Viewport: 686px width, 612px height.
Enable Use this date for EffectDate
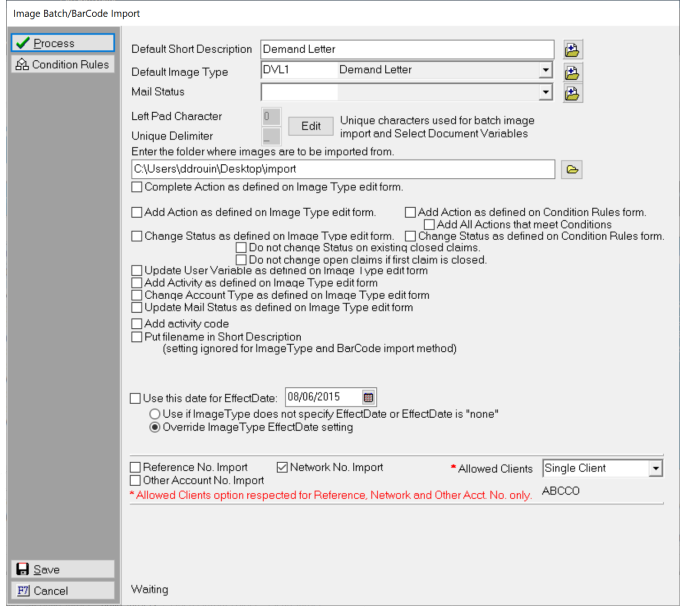click(x=137, y=398)
